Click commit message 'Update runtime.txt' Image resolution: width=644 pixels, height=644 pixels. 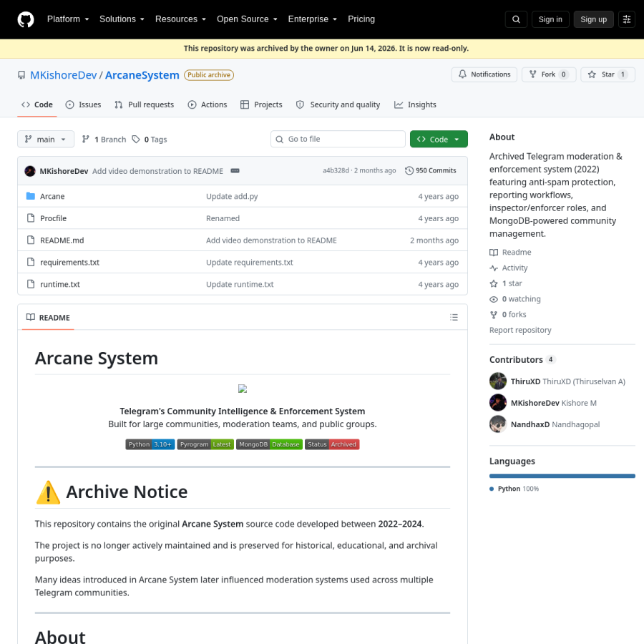[240, 284]
